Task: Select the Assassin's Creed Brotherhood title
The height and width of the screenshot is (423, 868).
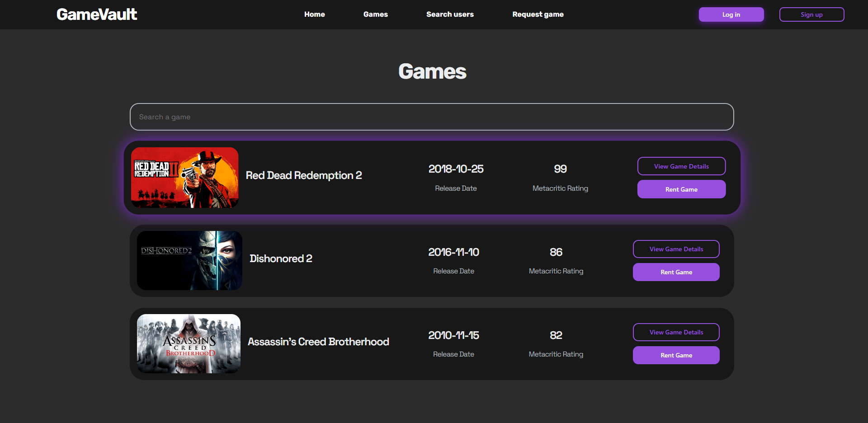Action: (x=318, y=342)
